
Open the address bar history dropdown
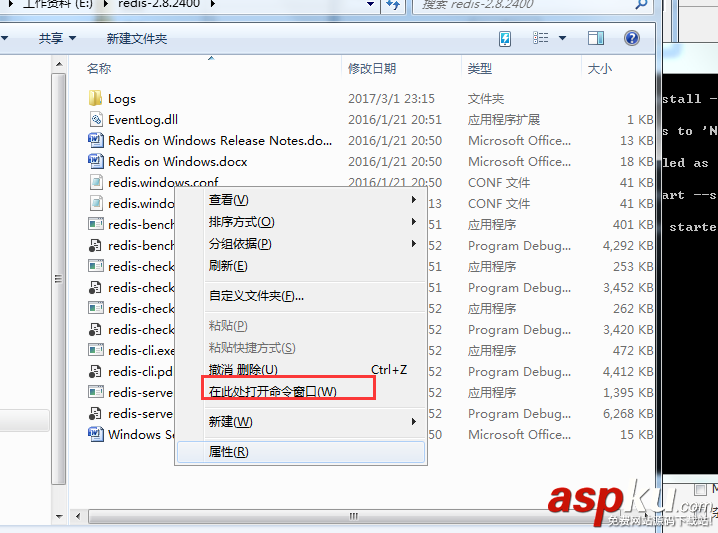point(370,5)
